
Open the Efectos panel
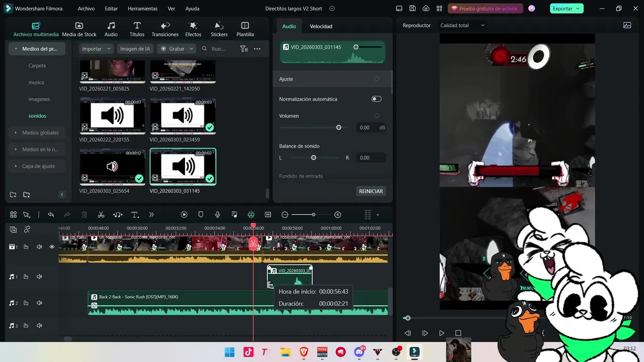click(193, 30)
